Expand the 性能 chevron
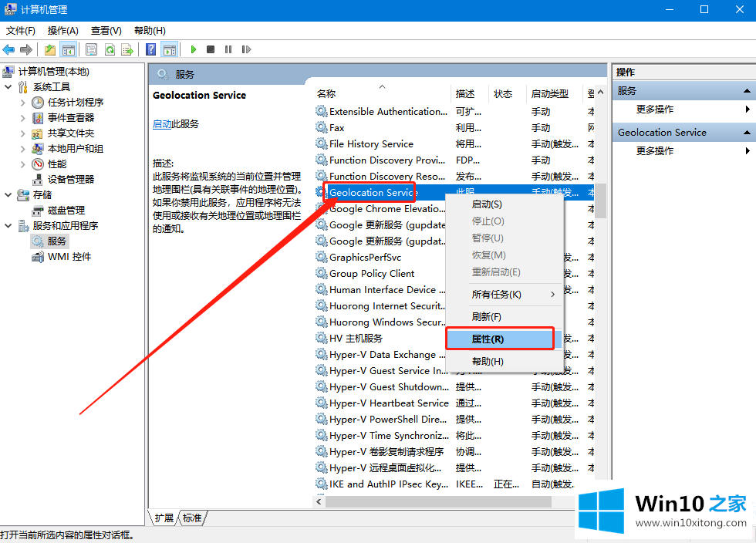 (x=22, y=164)
